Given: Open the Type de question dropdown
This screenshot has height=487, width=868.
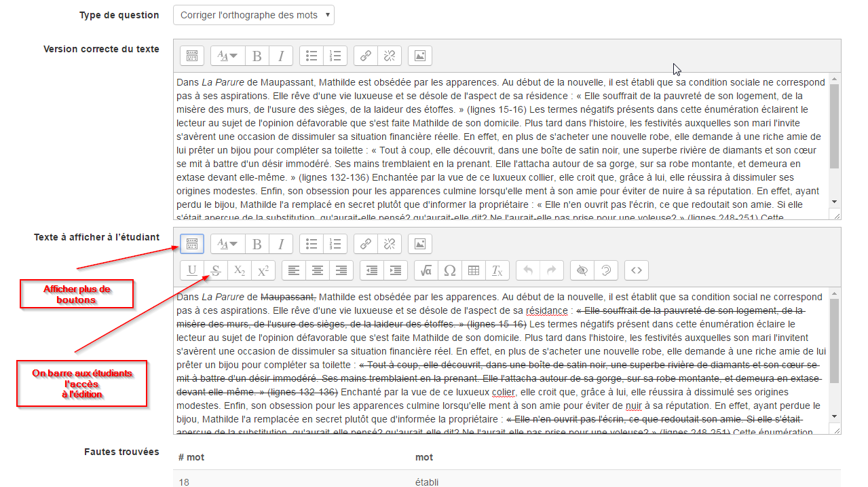Looking at the screenshot, I should point(253,15).
